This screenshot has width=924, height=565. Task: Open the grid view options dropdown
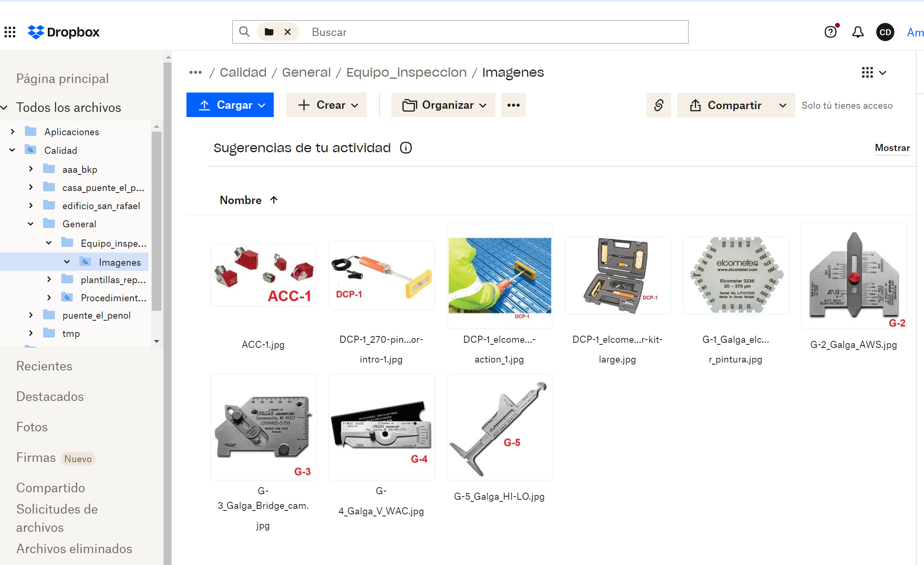(874, 73)
